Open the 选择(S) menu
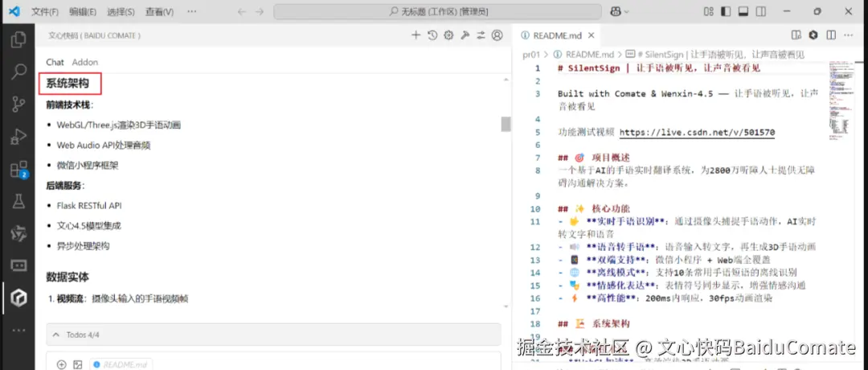This screenshot has width=868, height=370. coord(121,11)
